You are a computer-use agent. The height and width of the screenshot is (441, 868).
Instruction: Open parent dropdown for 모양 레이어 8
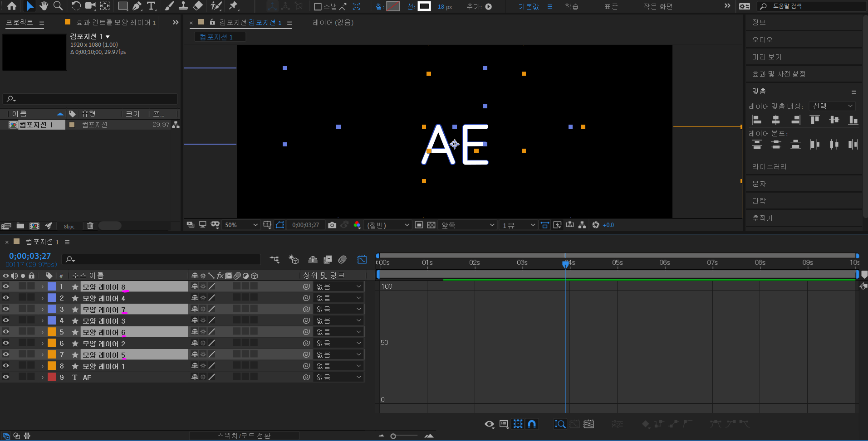(x=338, y=286)
